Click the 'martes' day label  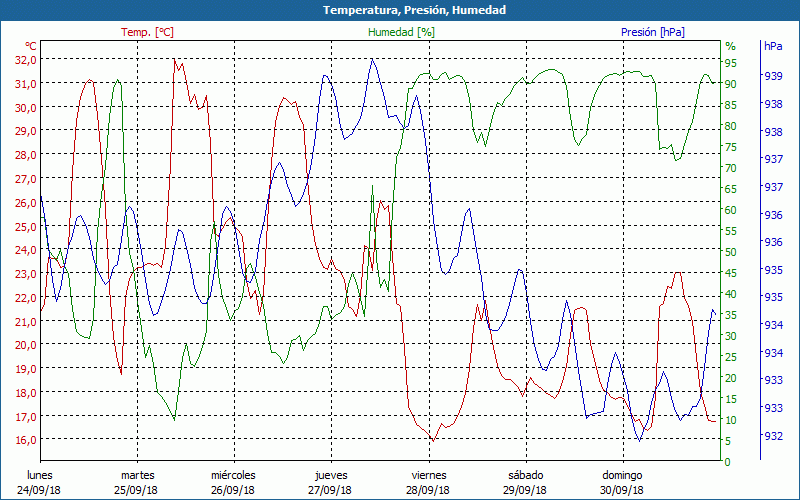point(137,475)
